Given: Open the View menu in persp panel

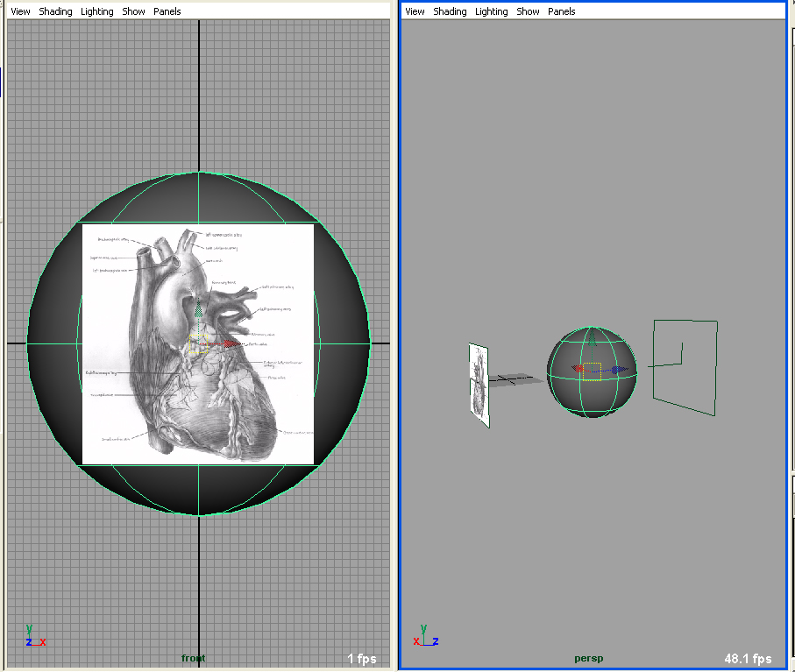Looking at the screenshot, I should click(415, 11).
